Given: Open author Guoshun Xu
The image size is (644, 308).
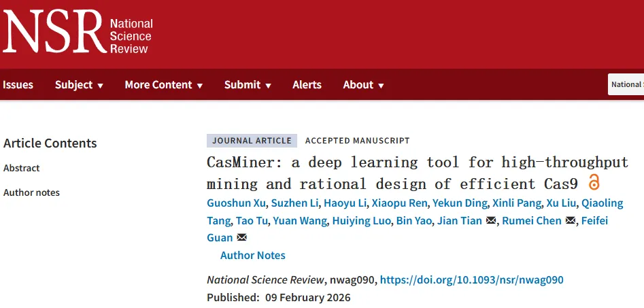Looking at the screenshot, I should pos(237,203).
